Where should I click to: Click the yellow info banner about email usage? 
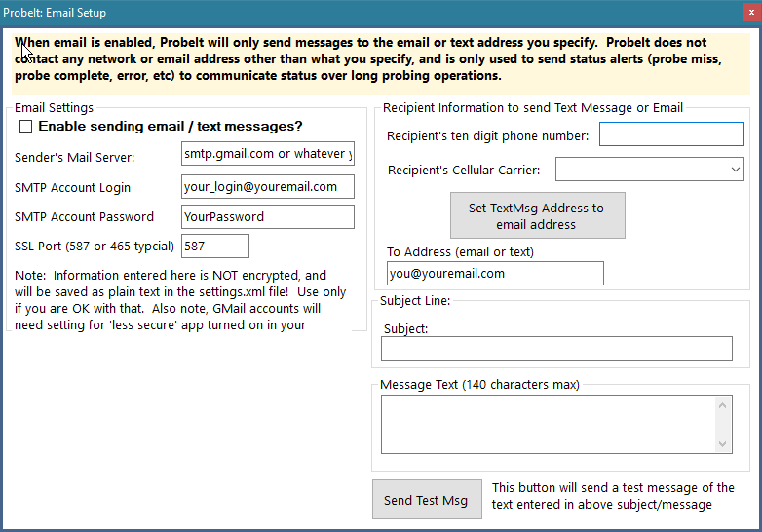point(381,63)
